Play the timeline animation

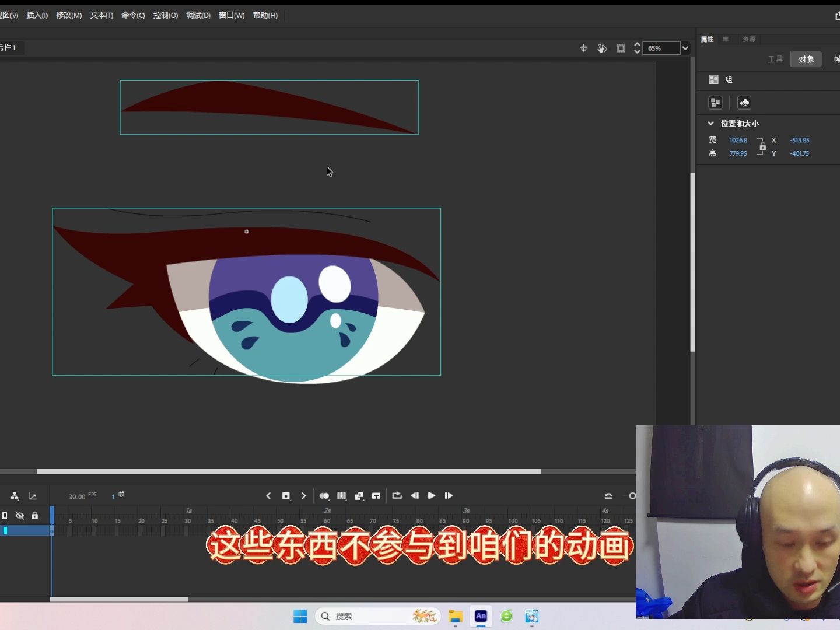click(432, 495)
